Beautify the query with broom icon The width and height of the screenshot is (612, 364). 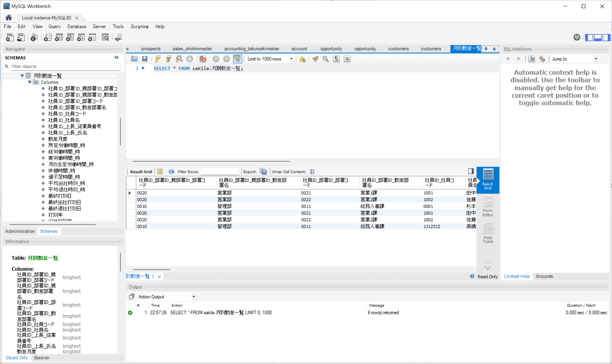point(315,59)
